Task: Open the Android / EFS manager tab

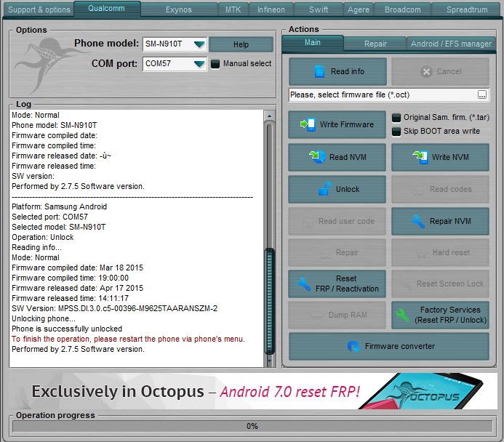Action: click(x=452, y=44)
